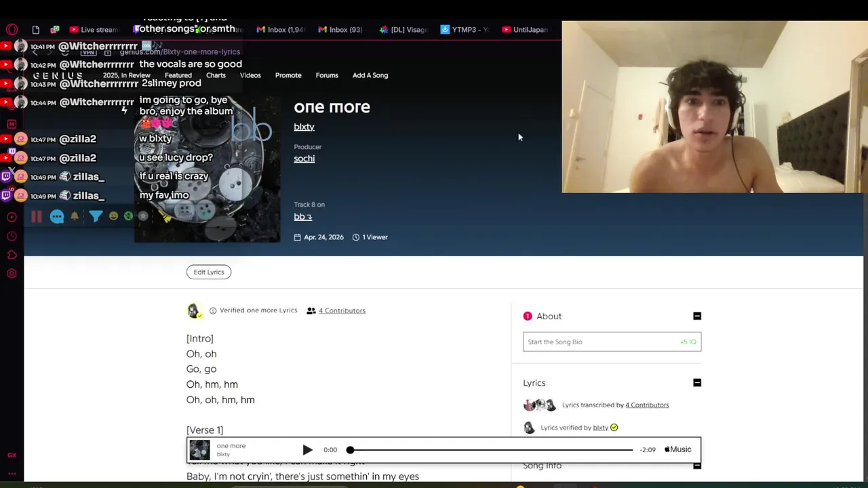Open the Featured menu on Genius
Screen dimensions: 868x488
coord(178,75)
